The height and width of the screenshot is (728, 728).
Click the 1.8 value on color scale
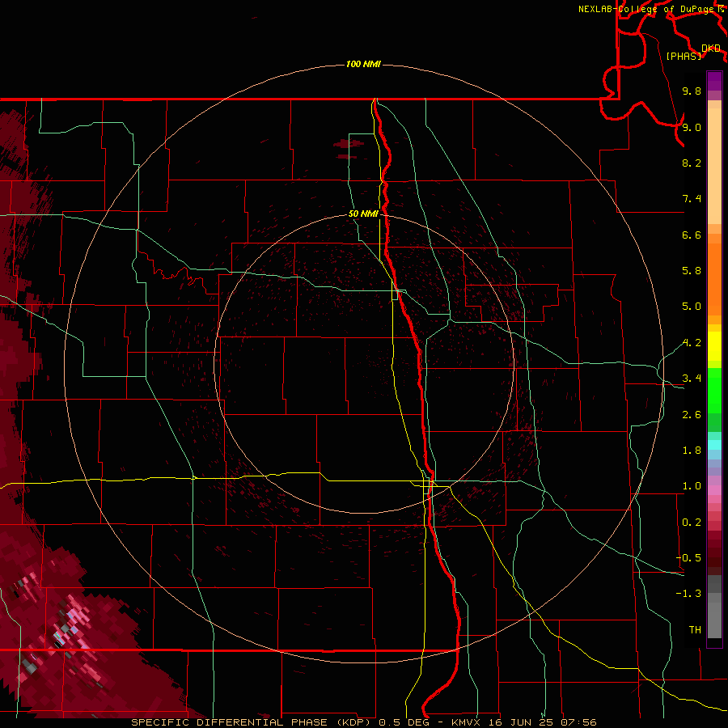click(x=692, y=451)
